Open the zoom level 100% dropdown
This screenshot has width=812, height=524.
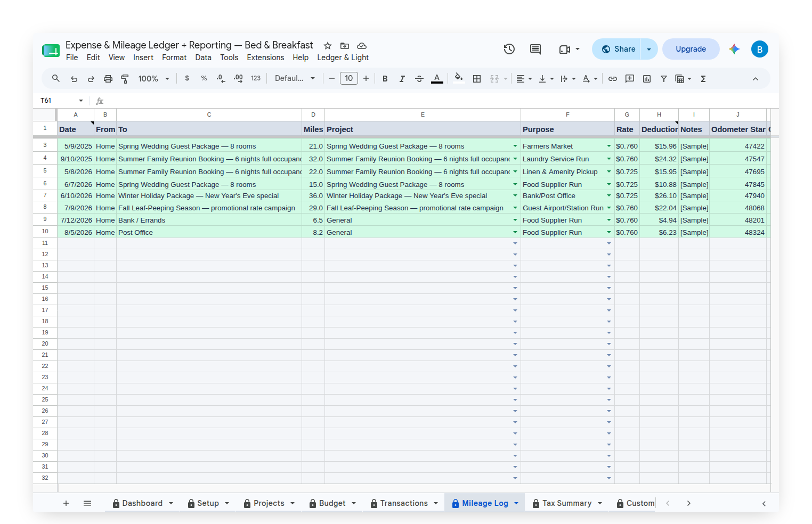click(x=153, y=79)
